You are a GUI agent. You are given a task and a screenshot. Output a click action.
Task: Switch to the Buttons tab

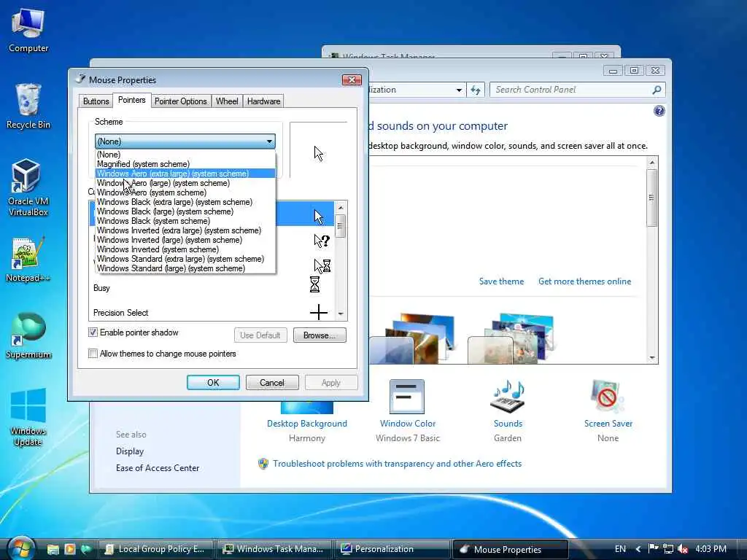click(x=96, y=101)
